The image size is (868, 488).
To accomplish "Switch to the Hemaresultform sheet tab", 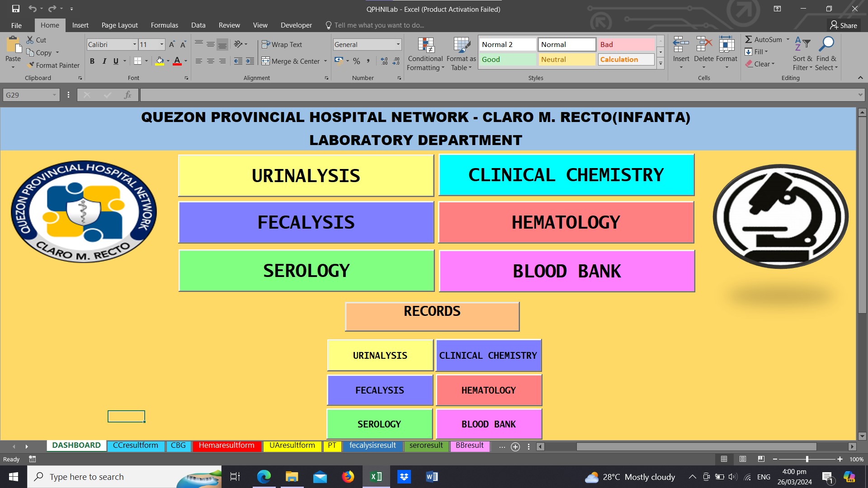I will click(x=226, y=446).
